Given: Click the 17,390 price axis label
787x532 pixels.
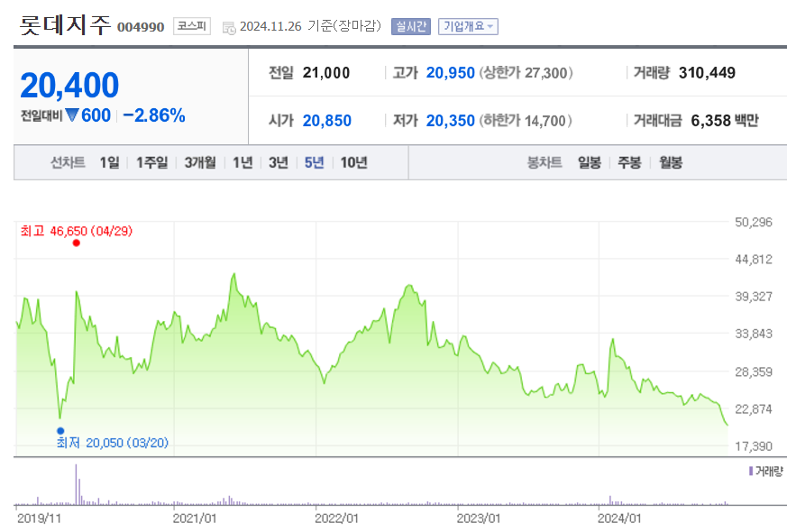Looking at the screenshot, I should [x=754, y=445].
